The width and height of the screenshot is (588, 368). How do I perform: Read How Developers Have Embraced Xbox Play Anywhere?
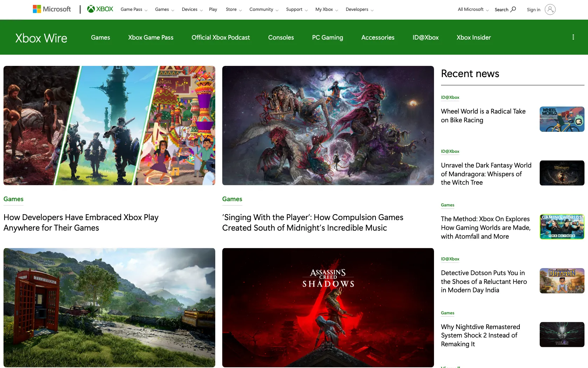click(x=81, y=223)
